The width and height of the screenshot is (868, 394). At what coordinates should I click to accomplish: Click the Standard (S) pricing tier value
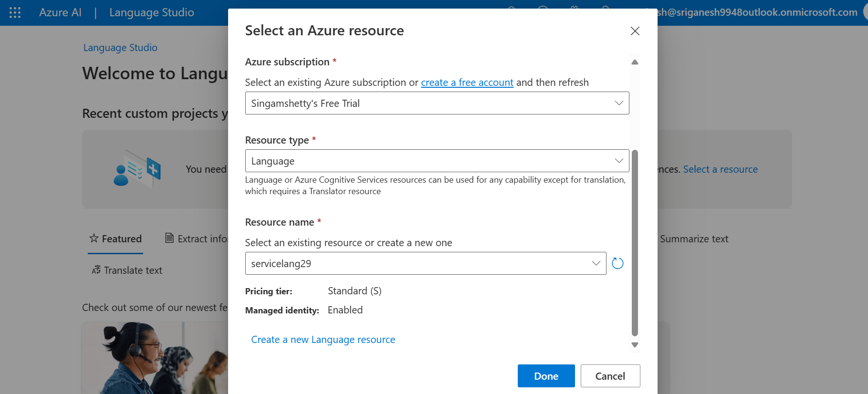355,291
